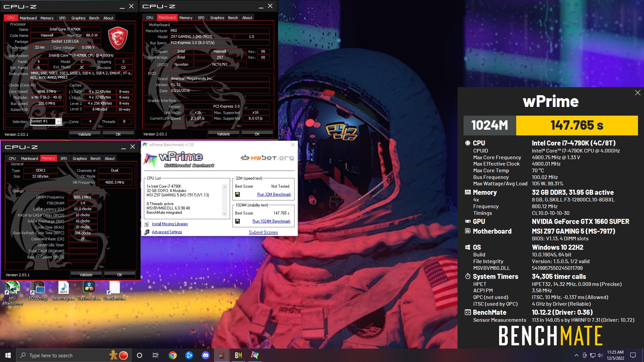The width and height of the screenshot is (644, 362).
Task: Click NVIDIA GeForce GTX 1660 SUPER text
Action: [580, 222]
